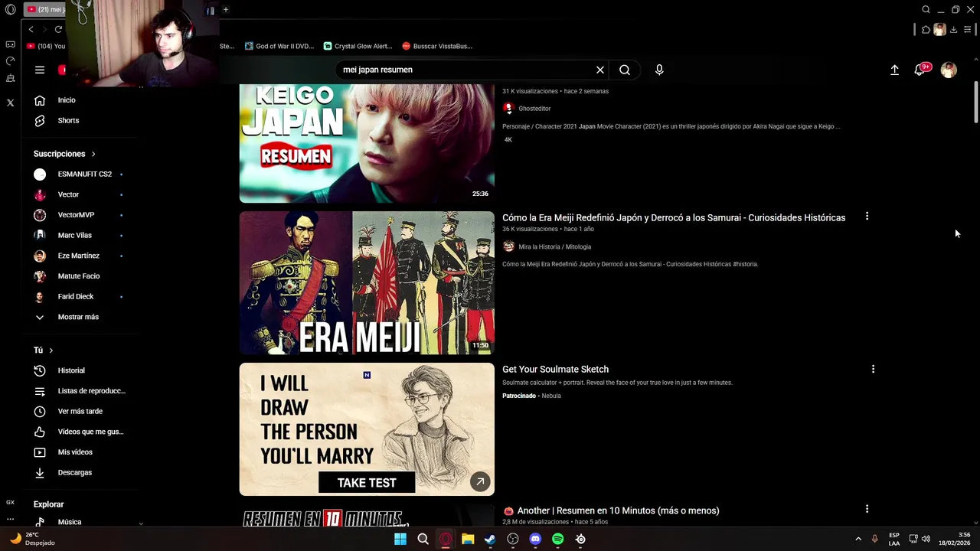Open the Opera tab search magnifier icon
This screenshot has width=980, height=551.
pyautogui.click(x=926, y=10)
